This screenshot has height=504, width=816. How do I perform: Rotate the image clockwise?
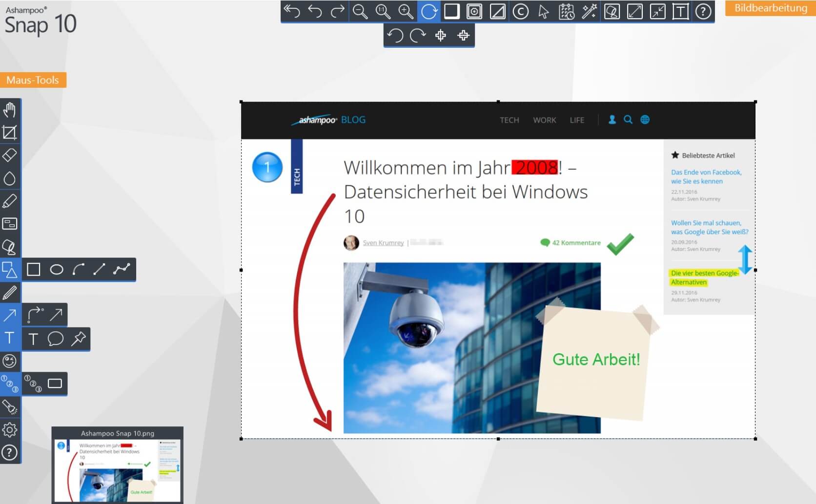click(418, 35)
